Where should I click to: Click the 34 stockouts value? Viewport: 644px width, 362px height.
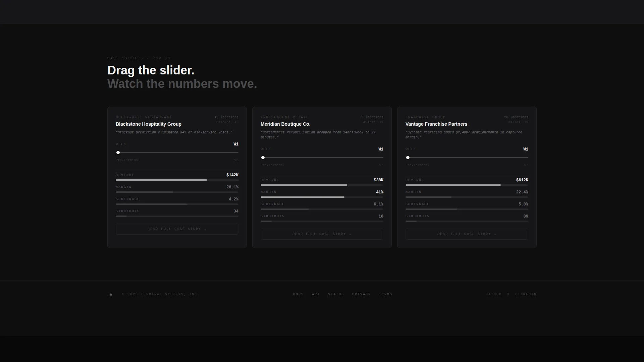(x=236, y=211)
